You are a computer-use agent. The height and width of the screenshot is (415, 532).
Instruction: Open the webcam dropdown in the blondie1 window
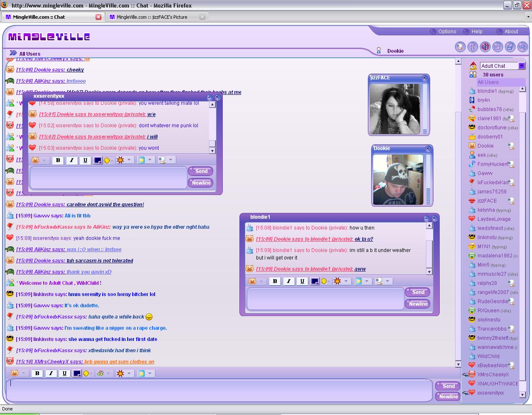click(x=383, y=281)
